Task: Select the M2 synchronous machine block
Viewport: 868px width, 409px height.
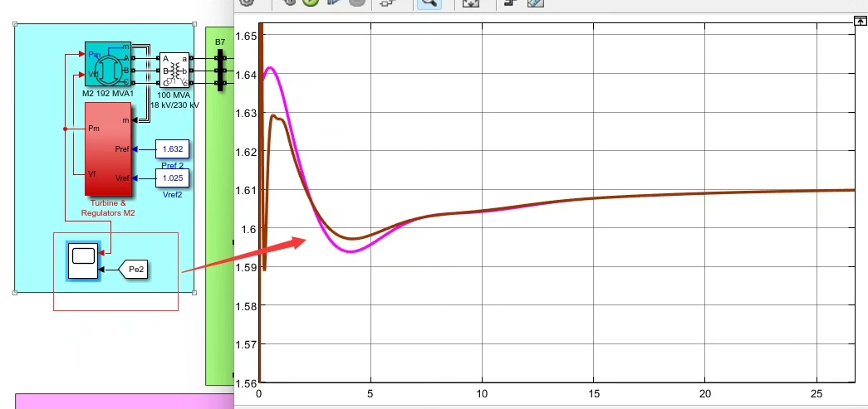Action: (108, 64)
